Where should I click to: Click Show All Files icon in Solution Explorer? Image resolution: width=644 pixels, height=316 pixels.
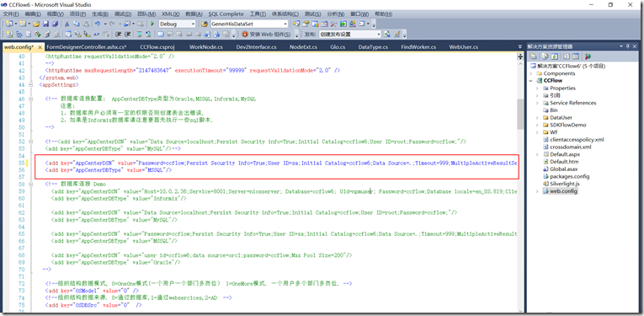click(545, 56)
